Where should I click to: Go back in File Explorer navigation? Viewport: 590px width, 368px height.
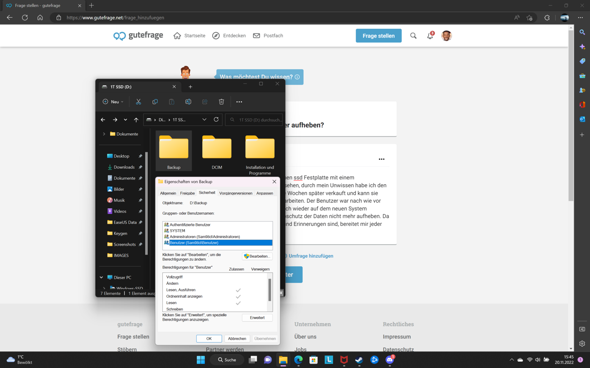[x=103, y=120]
